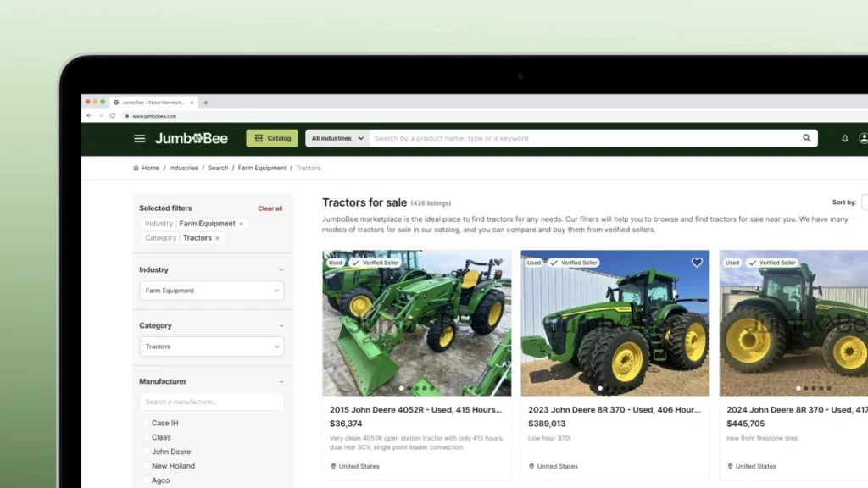Expand the Farm Equipment industry dropdown

pos(211,291)
